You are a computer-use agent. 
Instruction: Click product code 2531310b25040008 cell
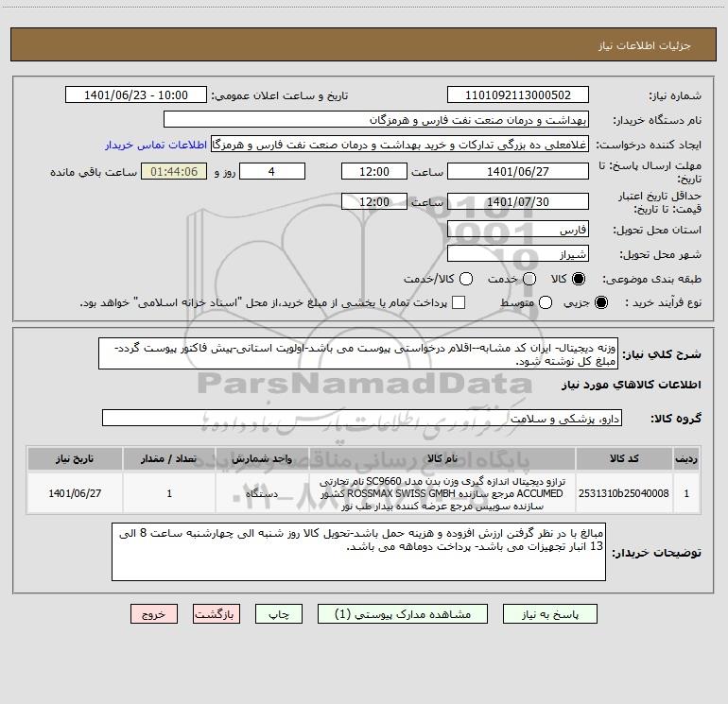tap(624, 493)
